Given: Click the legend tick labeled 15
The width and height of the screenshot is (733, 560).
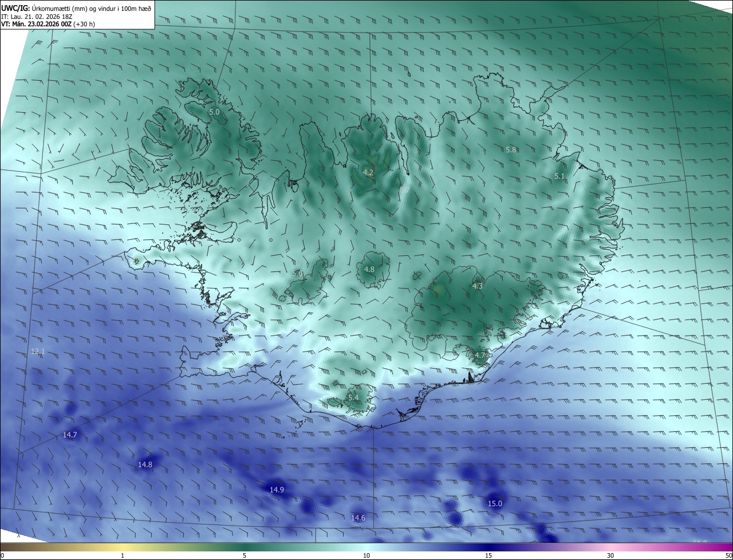Looking at the screenshot, I should point(488,555).
